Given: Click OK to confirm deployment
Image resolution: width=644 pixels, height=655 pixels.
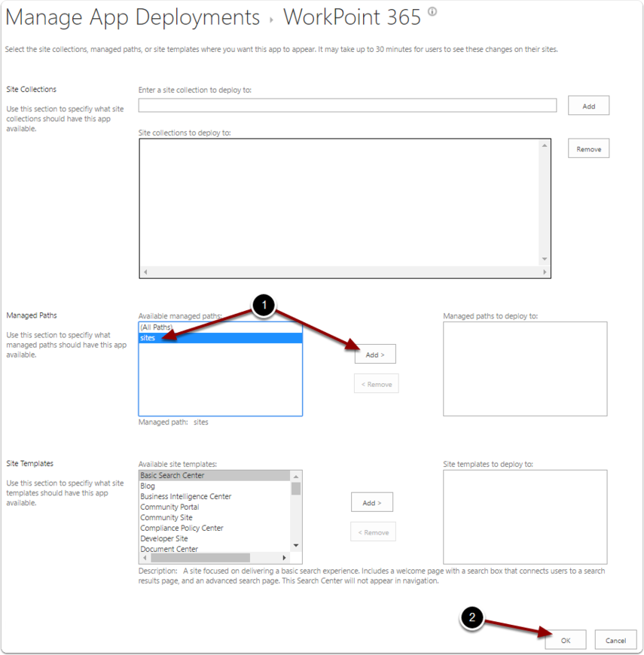Looking at the screenshot, I should pyautogui.click(x=566, y=640).
